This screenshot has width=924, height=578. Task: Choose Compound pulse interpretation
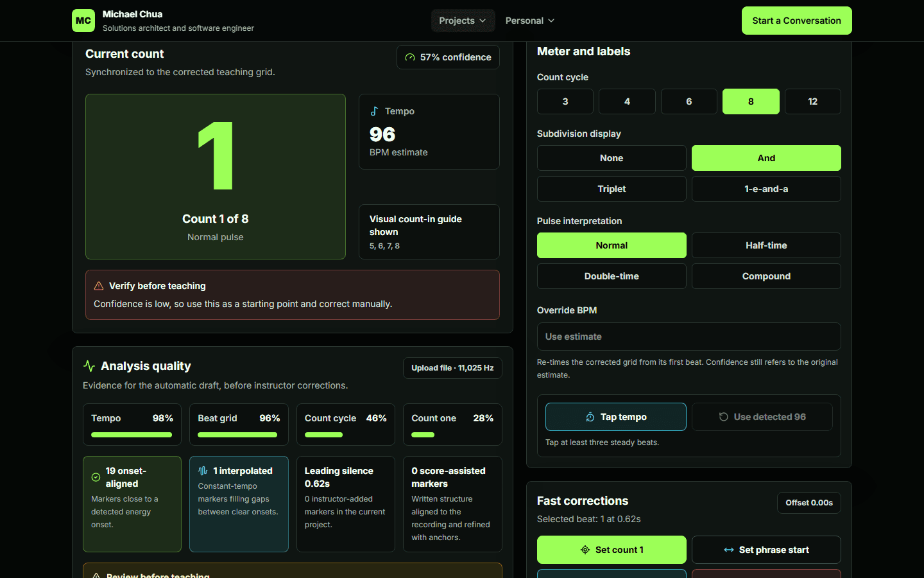coord(766,276)
